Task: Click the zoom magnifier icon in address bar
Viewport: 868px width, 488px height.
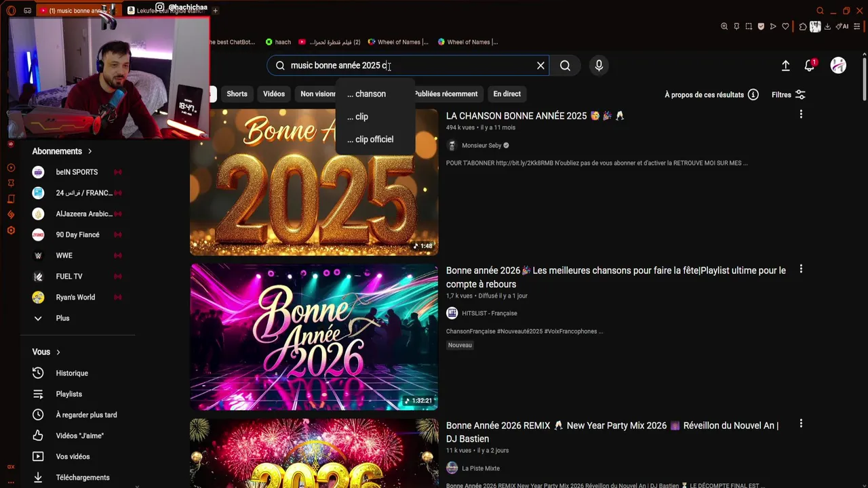Action: pos(724,26)
